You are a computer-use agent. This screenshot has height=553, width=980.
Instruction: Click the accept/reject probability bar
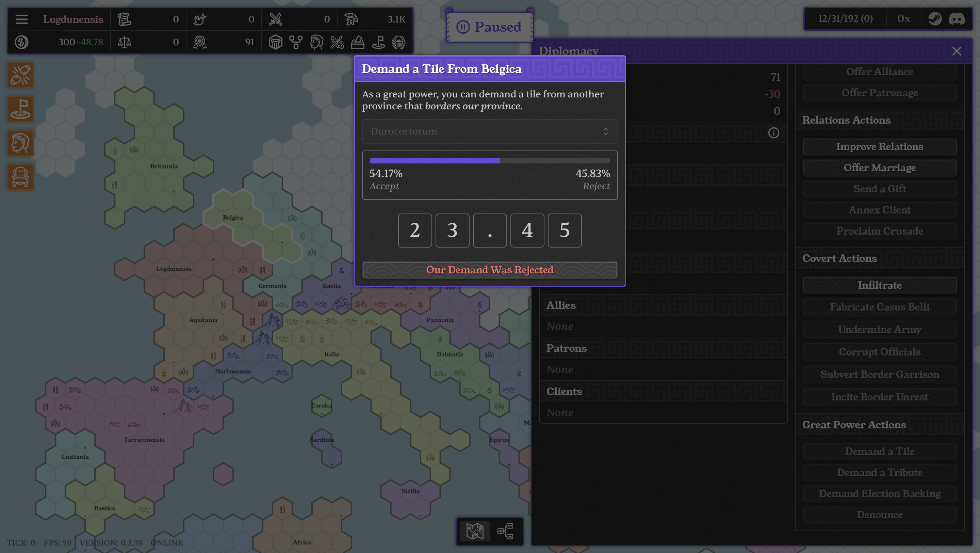(x=490, y=161)
